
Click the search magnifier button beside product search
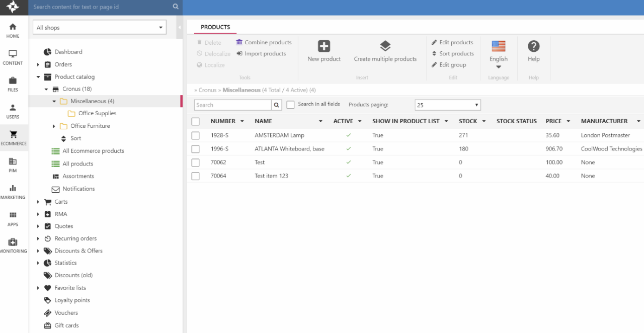click(x=276, y=105)
